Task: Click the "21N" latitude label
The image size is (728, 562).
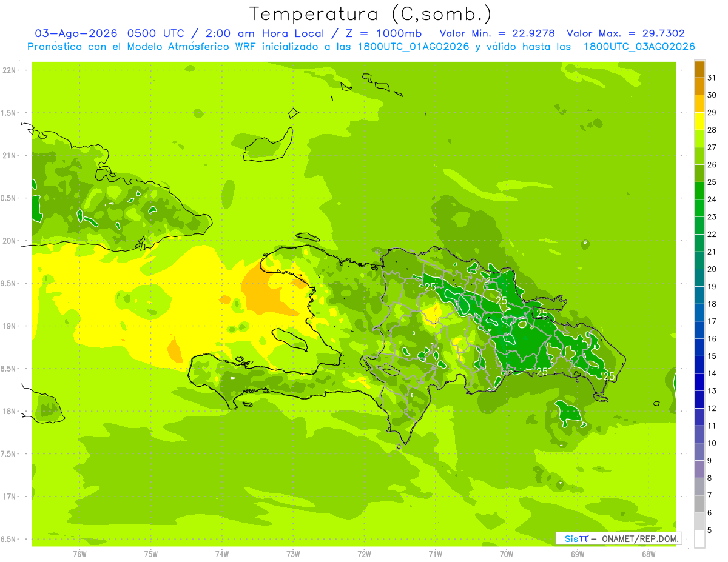Action: (8, 156)
